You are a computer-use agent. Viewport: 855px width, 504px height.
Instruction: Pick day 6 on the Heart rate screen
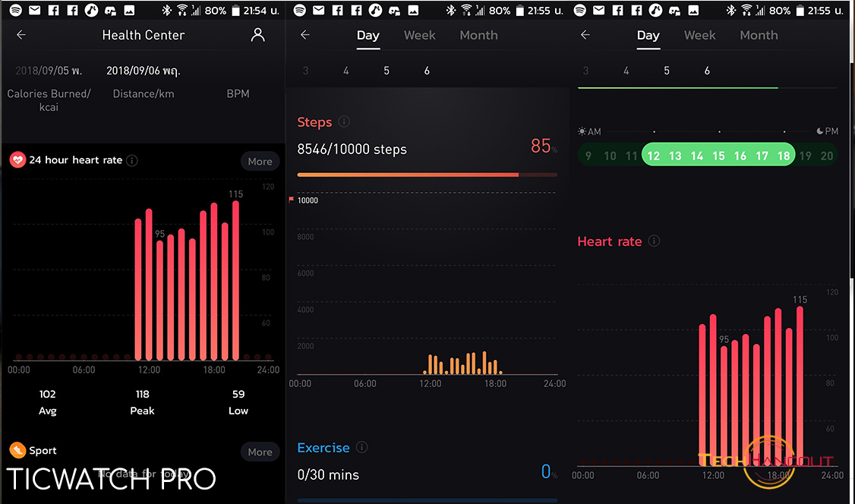[707, 71]
